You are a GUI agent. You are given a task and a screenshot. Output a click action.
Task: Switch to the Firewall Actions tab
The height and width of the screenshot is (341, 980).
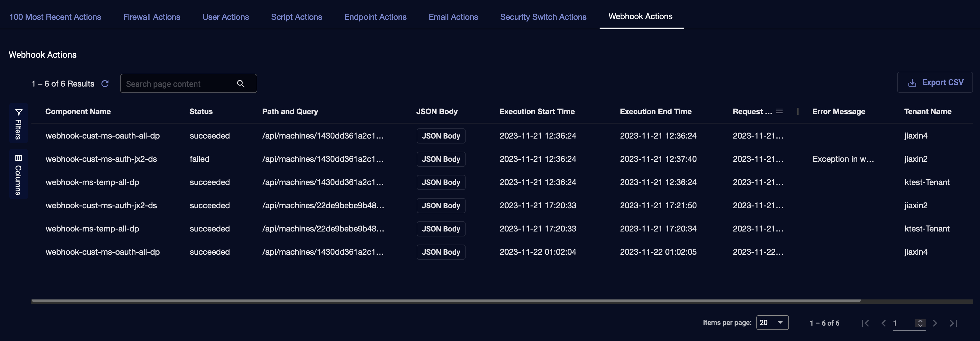tap(152, 17)
